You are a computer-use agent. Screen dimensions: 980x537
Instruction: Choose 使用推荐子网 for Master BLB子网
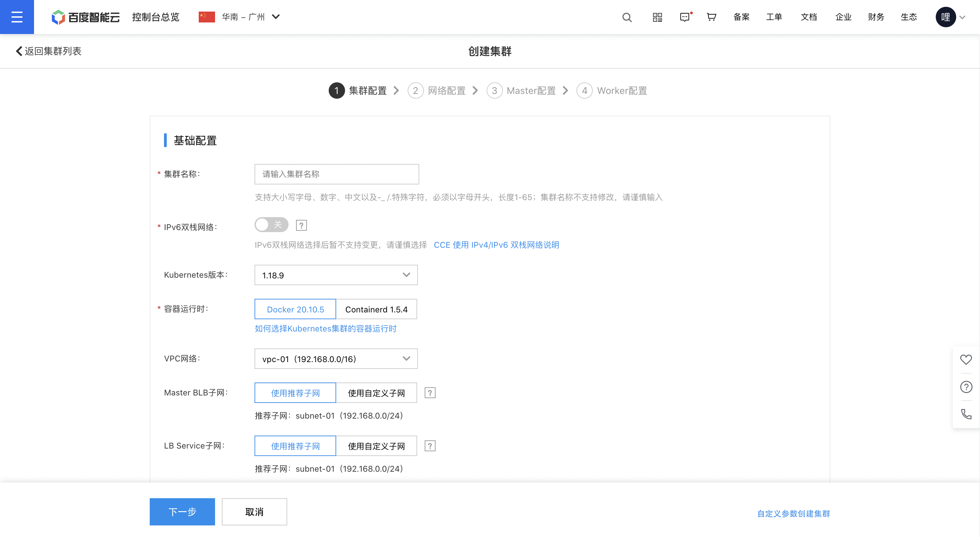[295, 393]
